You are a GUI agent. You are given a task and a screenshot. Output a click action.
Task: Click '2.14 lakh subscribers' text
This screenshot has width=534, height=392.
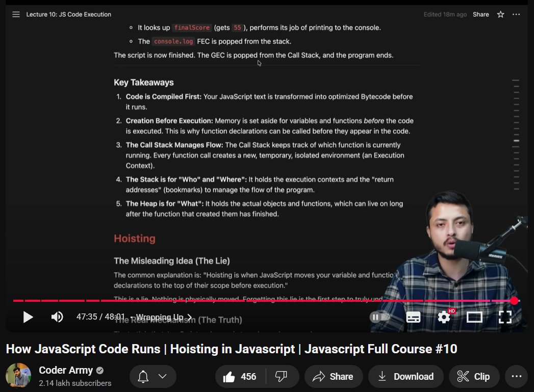75,383
